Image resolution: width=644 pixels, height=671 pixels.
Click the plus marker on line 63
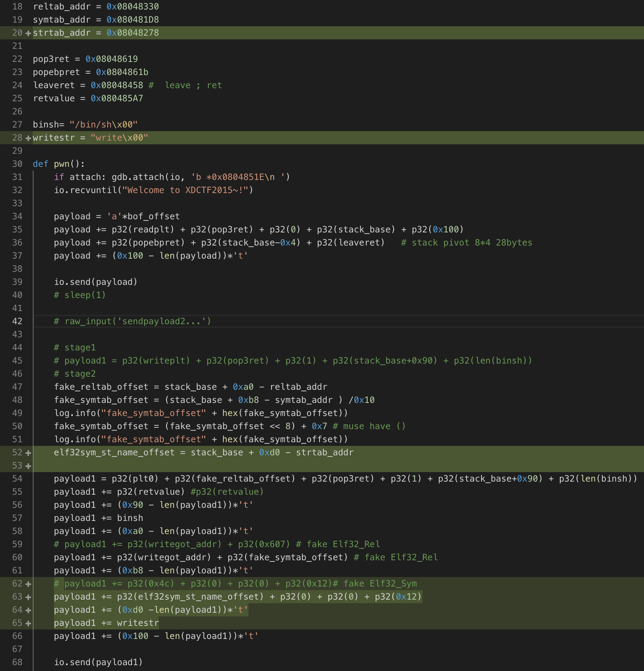(x=28, y=597)
